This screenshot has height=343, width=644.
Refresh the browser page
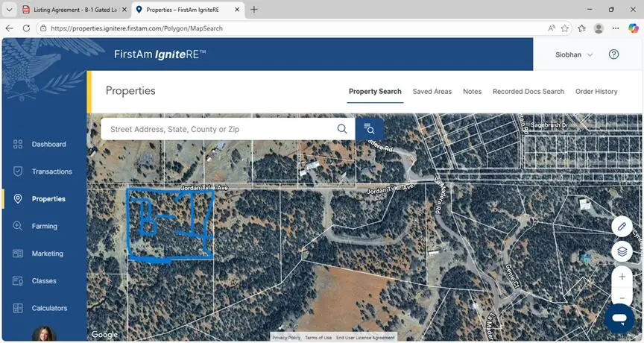pyautogui.click(x=26, y=28)
